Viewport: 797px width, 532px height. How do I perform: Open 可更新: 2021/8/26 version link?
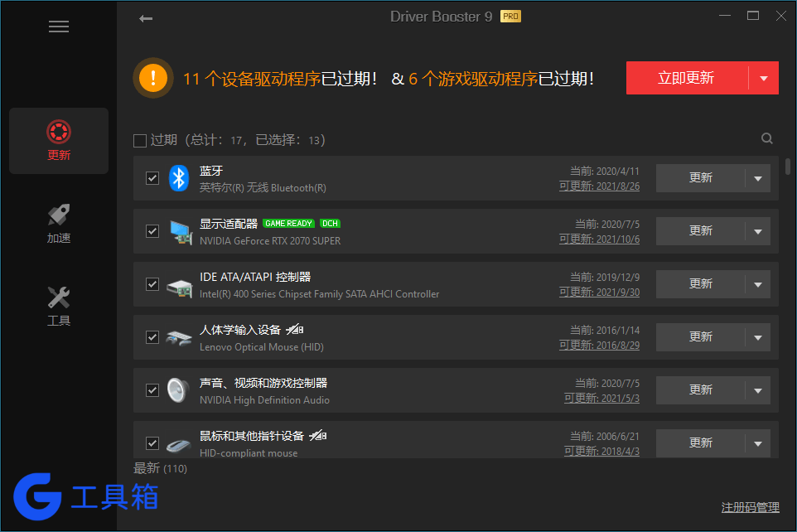599,186
